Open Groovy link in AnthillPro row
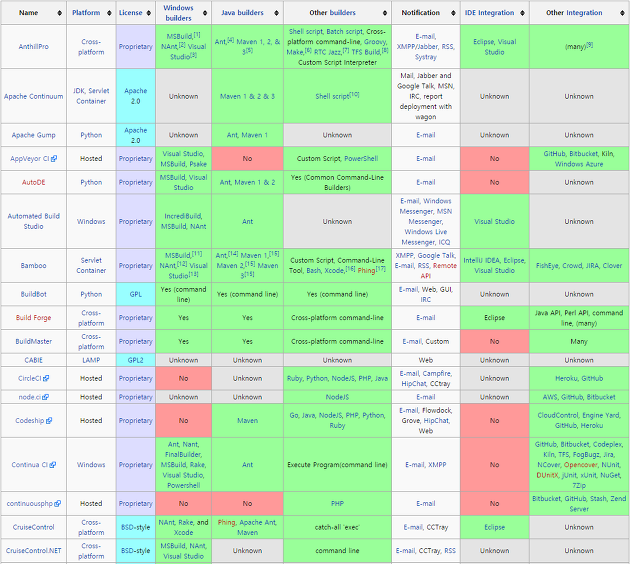This screenshot has width=630, height=564. pos(375,42)
